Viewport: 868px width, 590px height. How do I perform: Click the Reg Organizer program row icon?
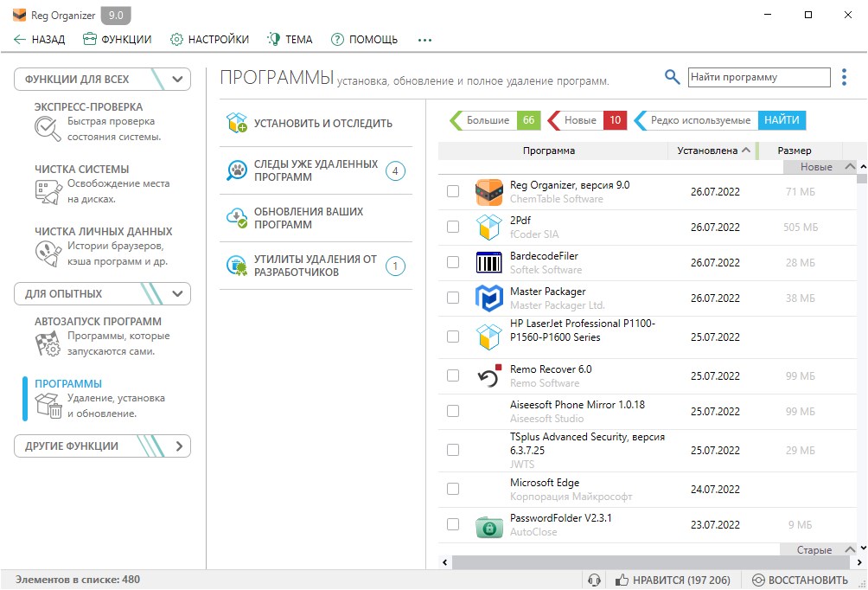[488, 192]
